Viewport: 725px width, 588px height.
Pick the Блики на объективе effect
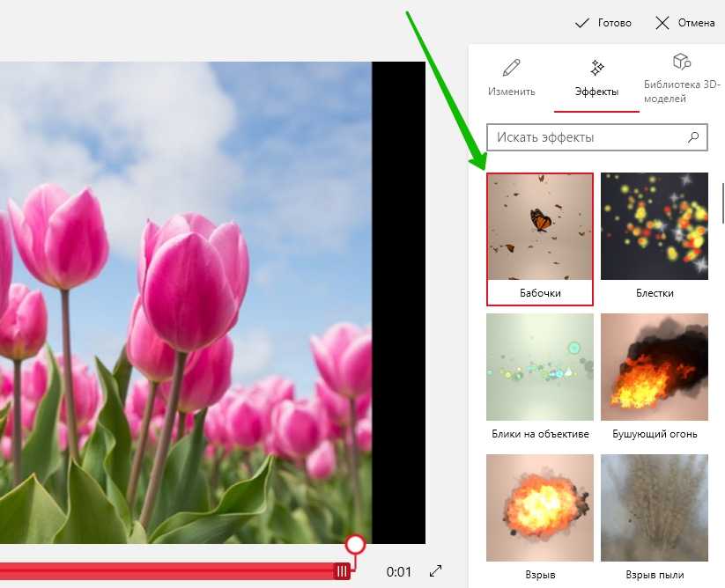tap(540, 377)
